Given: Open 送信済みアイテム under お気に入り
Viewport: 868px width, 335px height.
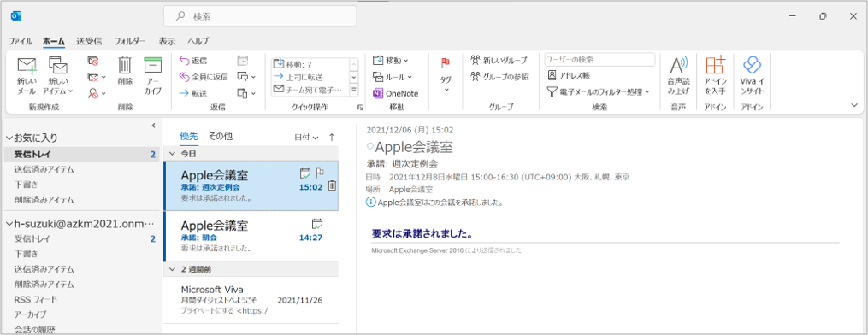Looking at the screenshot, I should [x=81, y=169].
